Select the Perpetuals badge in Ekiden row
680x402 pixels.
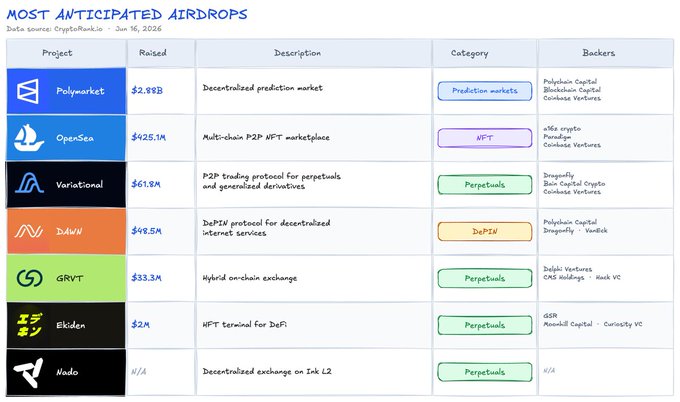click(485, 325)
